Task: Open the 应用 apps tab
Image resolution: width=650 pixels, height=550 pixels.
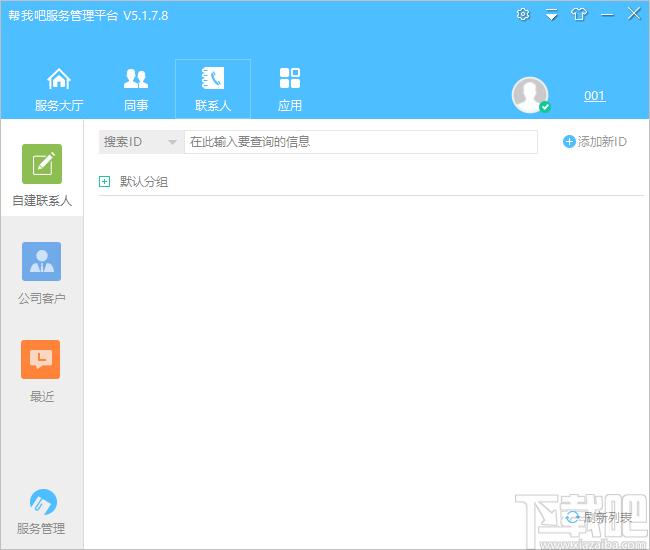Action: pyautogui.click(x=290, y=89)
